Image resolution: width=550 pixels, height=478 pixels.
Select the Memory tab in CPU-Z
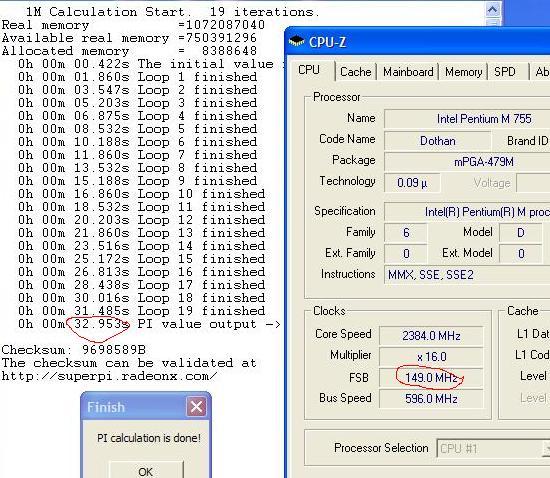click(463, 72)
